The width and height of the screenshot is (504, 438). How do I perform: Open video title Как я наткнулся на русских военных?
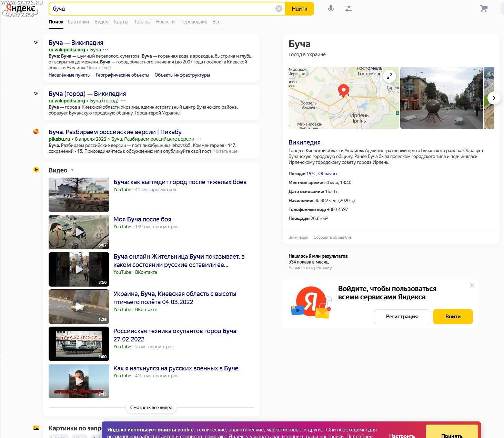(176, 368)
